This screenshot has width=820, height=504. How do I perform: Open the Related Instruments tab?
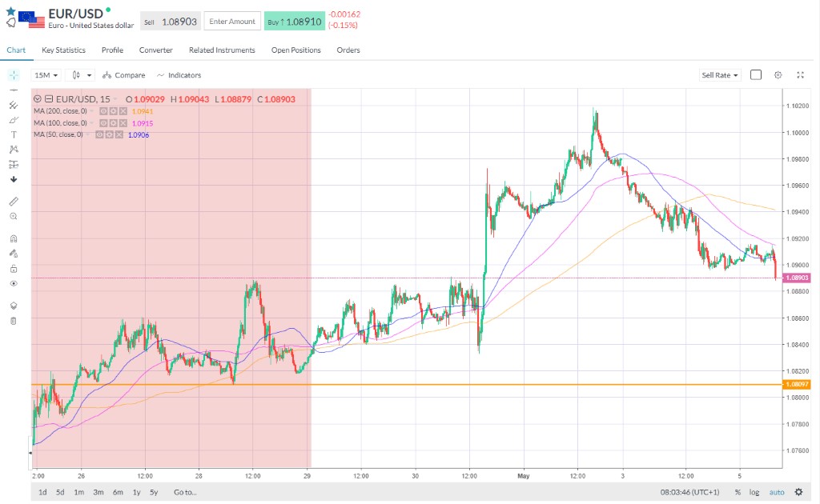pyautogui.click(x=222, y=50)
